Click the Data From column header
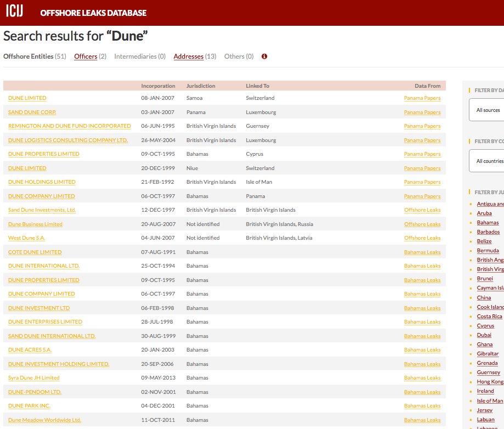Viewport: 504px width, 429px height. [428, 86]
